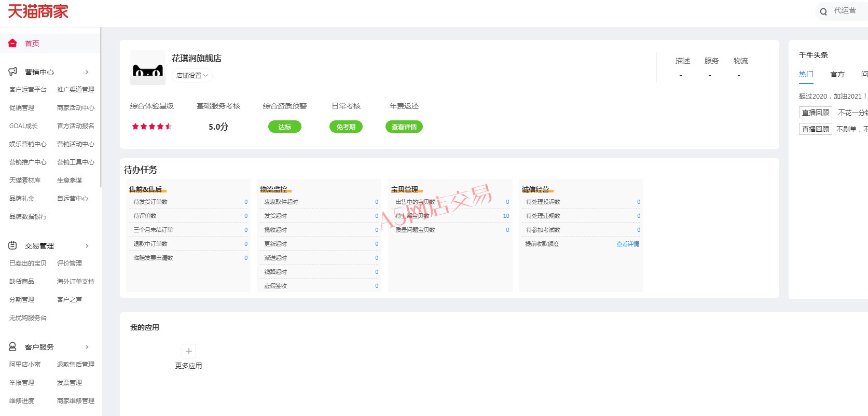Open the 挺过2020，加油2021 headline
The height and width of the screenshot is (416, 868).
point(832,96)
